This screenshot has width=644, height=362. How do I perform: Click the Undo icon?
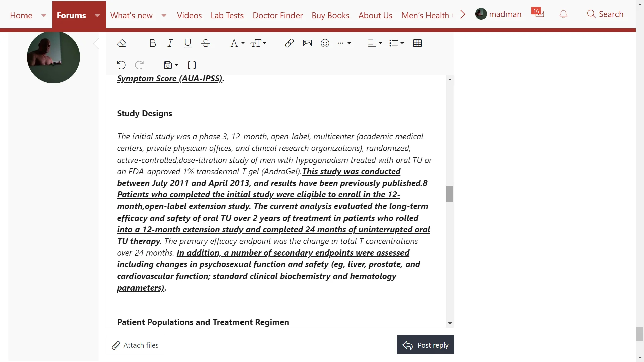point(121,65)
